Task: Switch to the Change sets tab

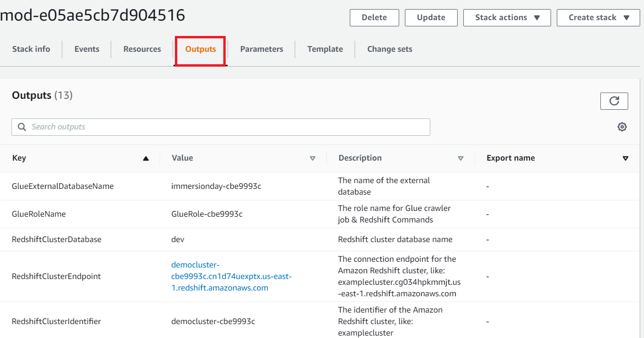Action: [390, 49]
